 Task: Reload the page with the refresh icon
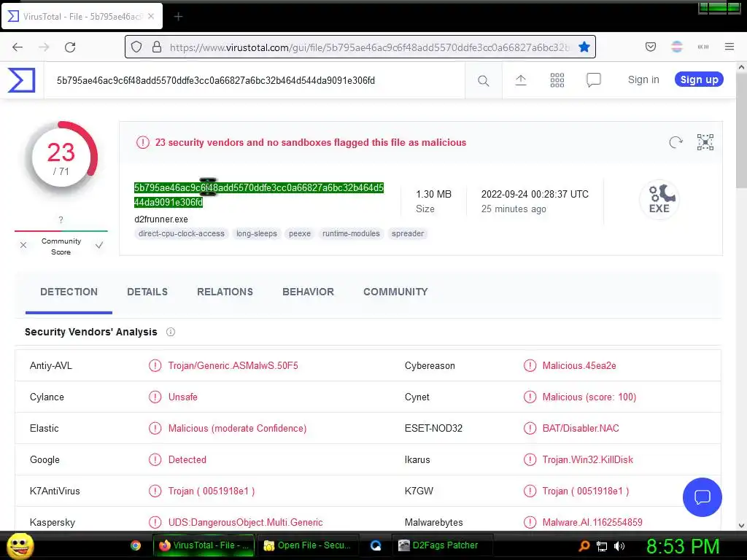click(70, 47)
